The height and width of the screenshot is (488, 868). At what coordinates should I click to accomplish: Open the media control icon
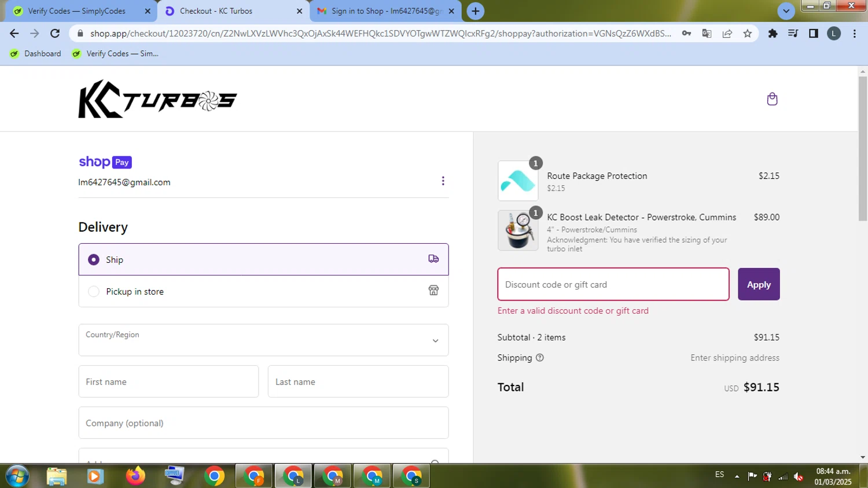tap(793, 34)
